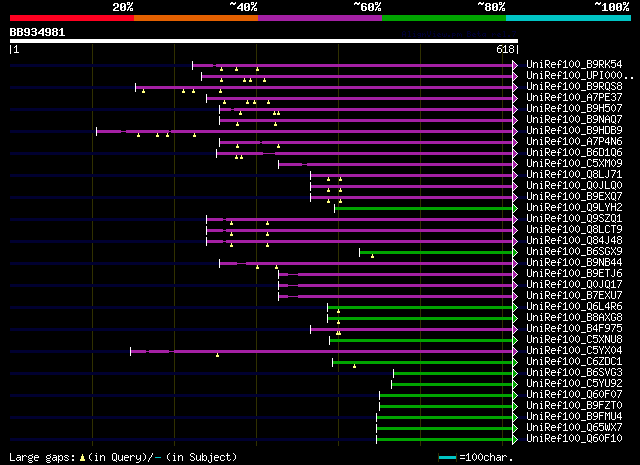Open hit UniRef100_Q60F10
Image resolution: width=640 pixels, height=465 pixels.
tap(574, 439)
